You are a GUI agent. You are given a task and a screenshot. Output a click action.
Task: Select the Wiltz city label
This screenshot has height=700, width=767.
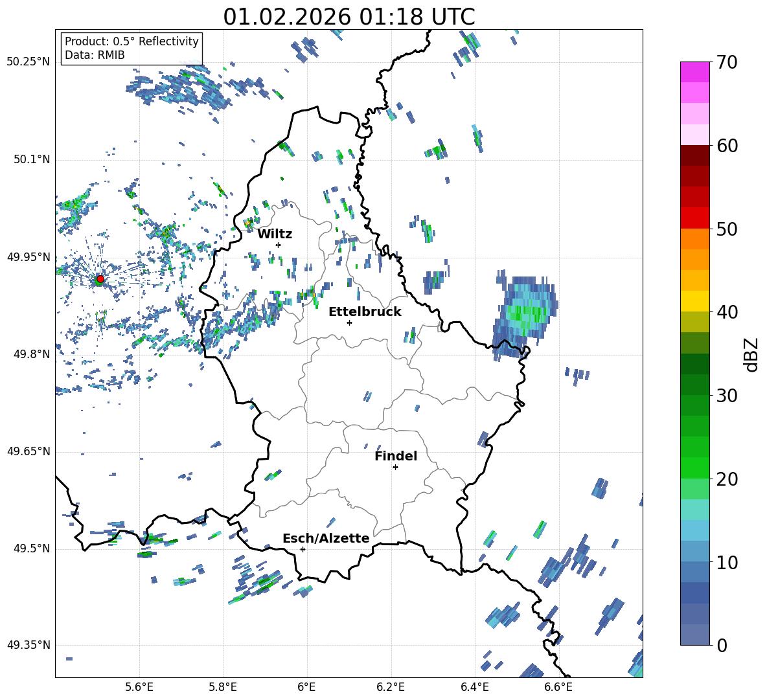[275, 234]
